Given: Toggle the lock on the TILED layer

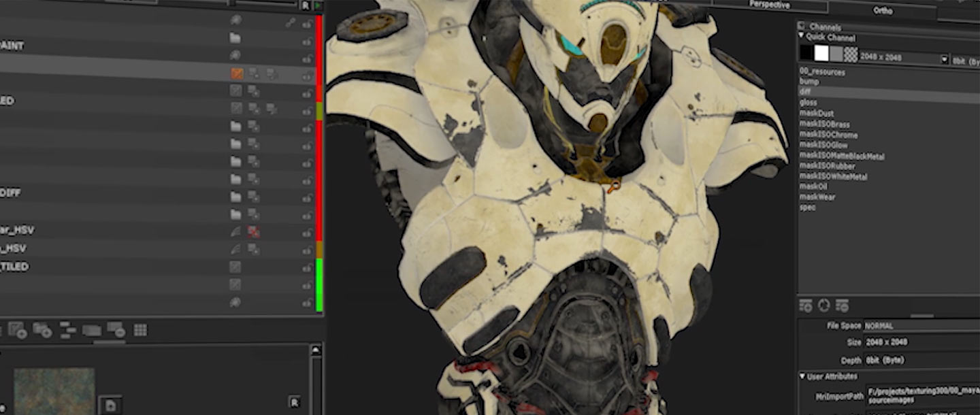Looking at the screenshot, I should [x=308, y=267].
